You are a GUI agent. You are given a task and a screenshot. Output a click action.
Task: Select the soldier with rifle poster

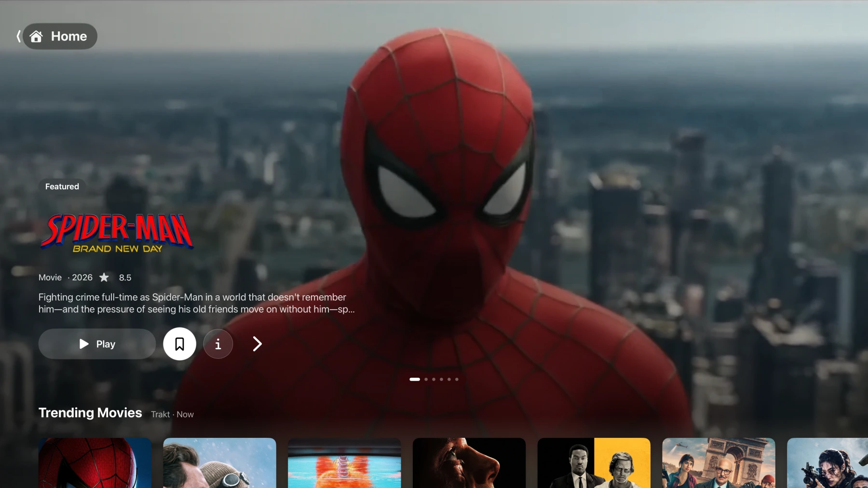[827, 463]
